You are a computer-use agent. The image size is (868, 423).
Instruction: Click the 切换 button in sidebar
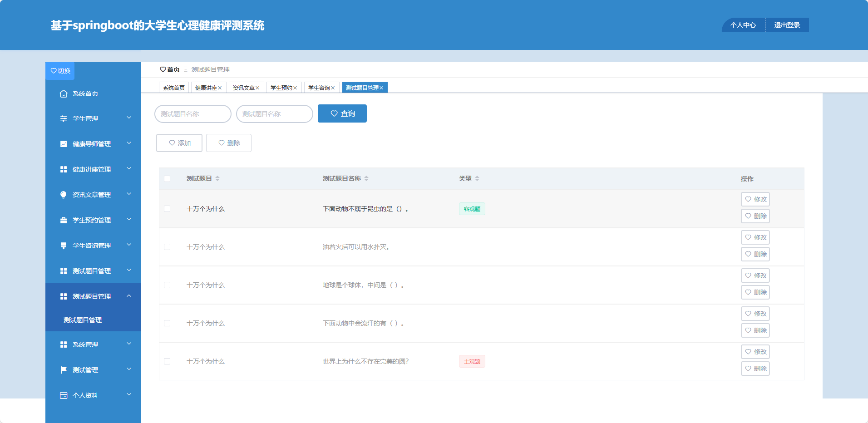coord(60,71)
